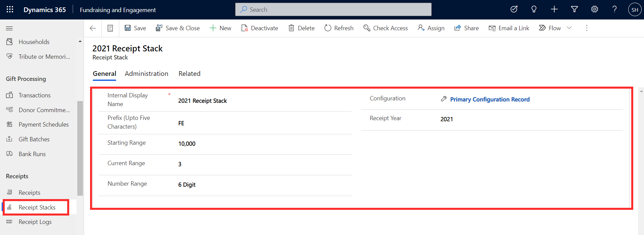Image resolution: width=644 pixels, height=235 pixels.
Task: Click the Donor Commitments sidebar icon
Action: coord(9,110)
